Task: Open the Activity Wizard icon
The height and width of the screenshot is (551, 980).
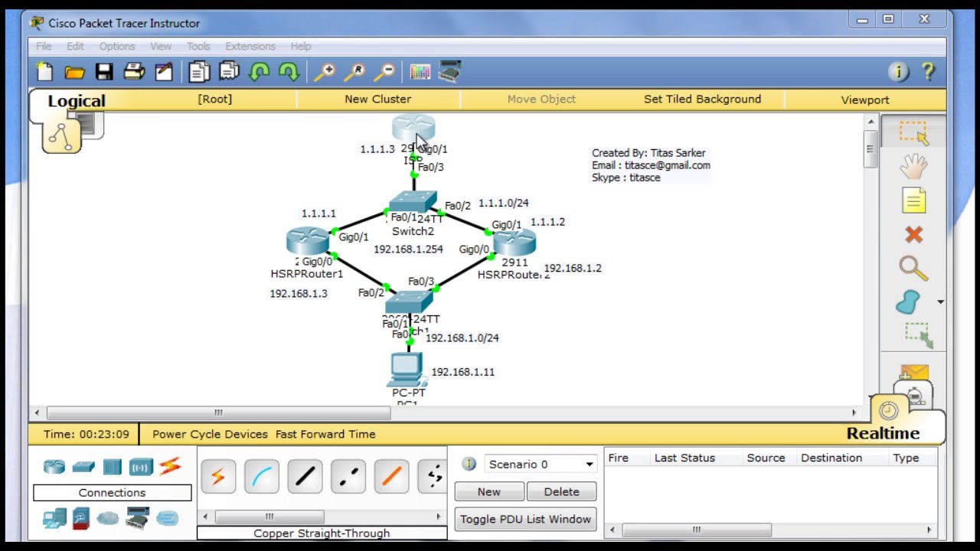Action: point(164,72)
